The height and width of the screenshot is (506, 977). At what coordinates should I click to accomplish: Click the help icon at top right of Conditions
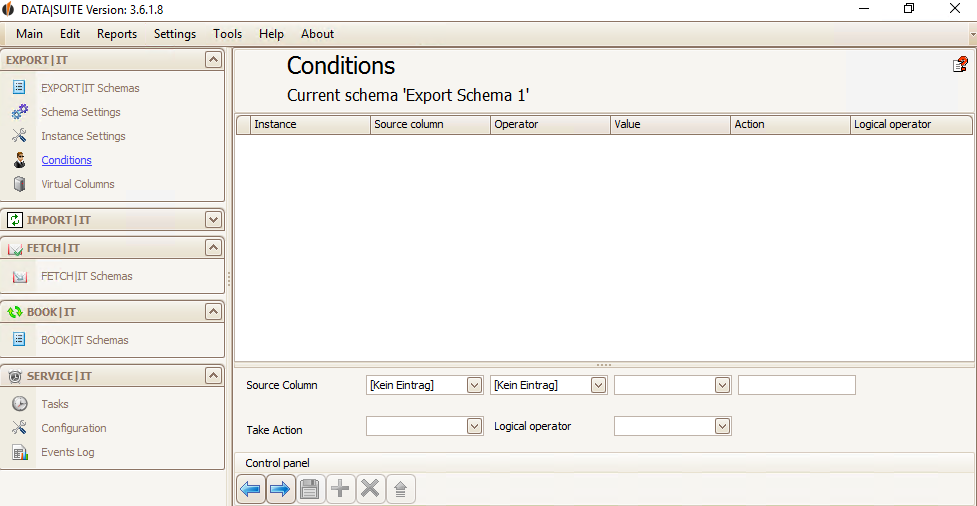tap(960, 64)
